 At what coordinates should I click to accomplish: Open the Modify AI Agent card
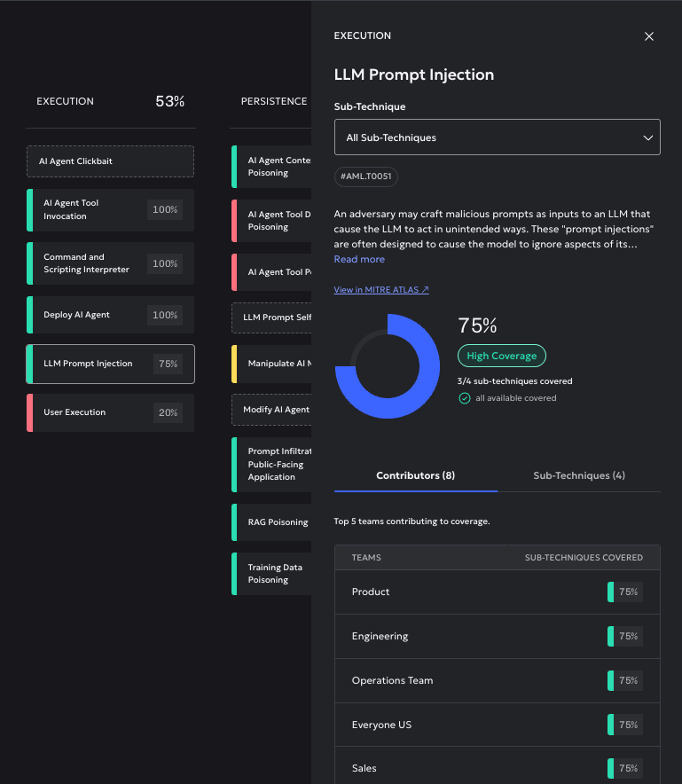(271, 410)
